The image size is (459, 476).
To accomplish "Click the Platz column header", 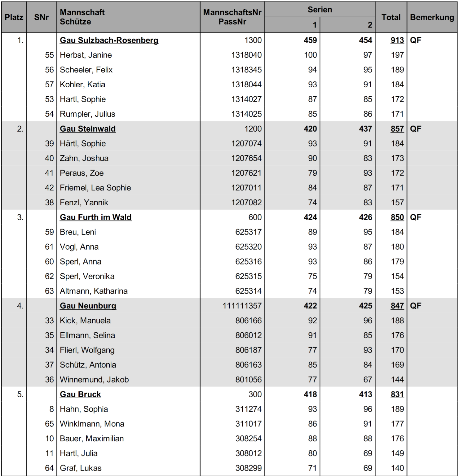I will (14, 17).
